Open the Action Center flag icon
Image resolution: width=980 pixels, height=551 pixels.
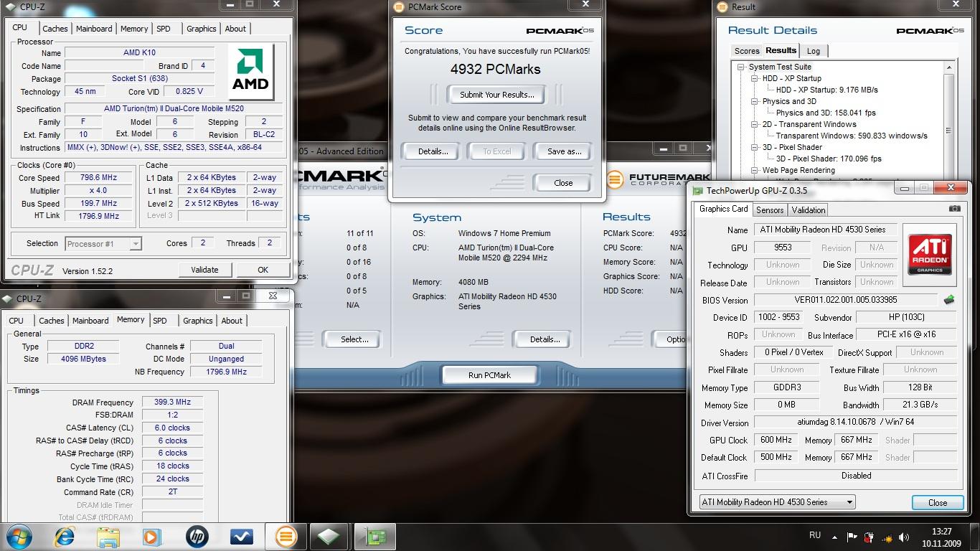852,536
